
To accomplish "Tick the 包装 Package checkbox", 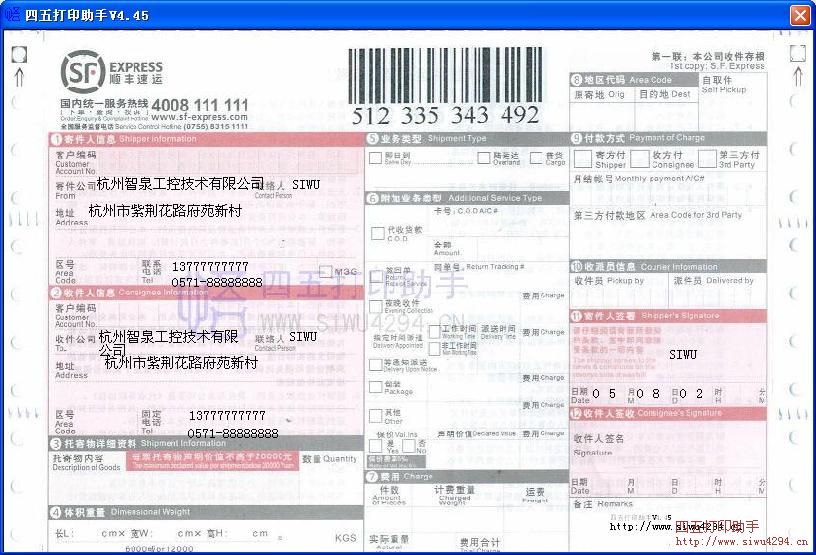I will [376, 387].
